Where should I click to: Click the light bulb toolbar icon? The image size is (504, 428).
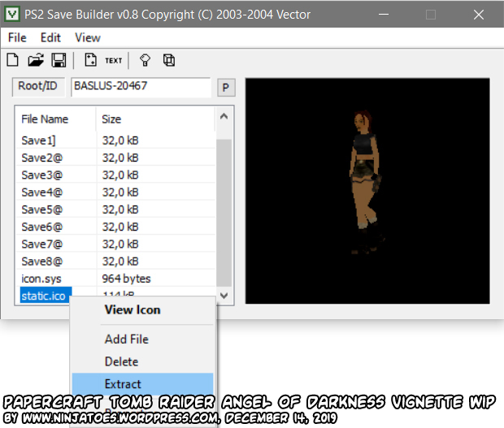click(145, 60)
